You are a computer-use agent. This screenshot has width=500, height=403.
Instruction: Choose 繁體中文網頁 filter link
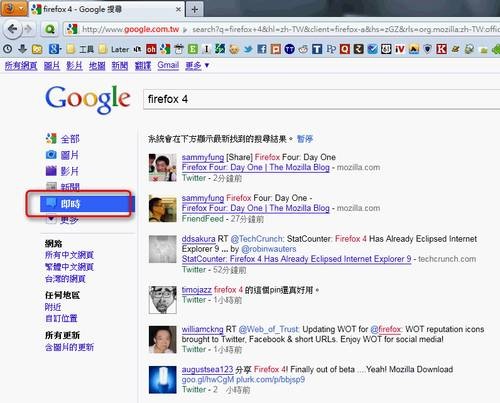[69, 267]
